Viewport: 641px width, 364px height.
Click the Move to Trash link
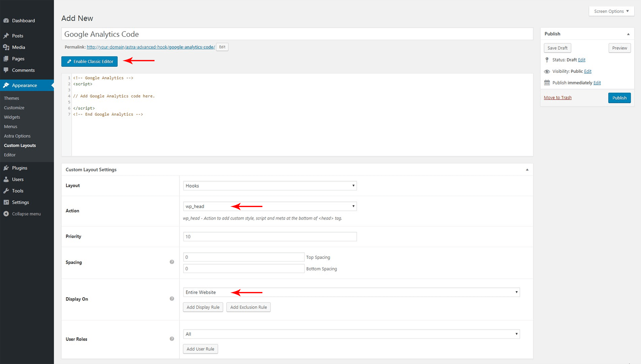558,98
